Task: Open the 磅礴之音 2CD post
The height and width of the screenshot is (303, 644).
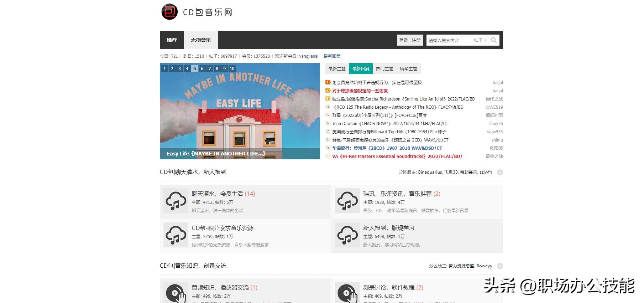Action: pyautogui.click(x=390, y=140)
